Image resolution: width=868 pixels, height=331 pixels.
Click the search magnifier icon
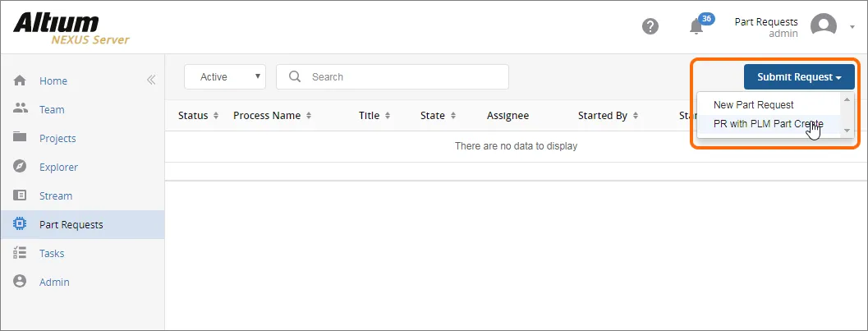click(x=295, y=76)
